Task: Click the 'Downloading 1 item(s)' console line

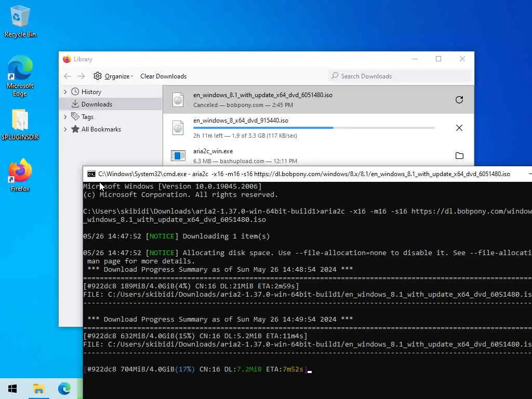Action: click(x=177, y=236)
